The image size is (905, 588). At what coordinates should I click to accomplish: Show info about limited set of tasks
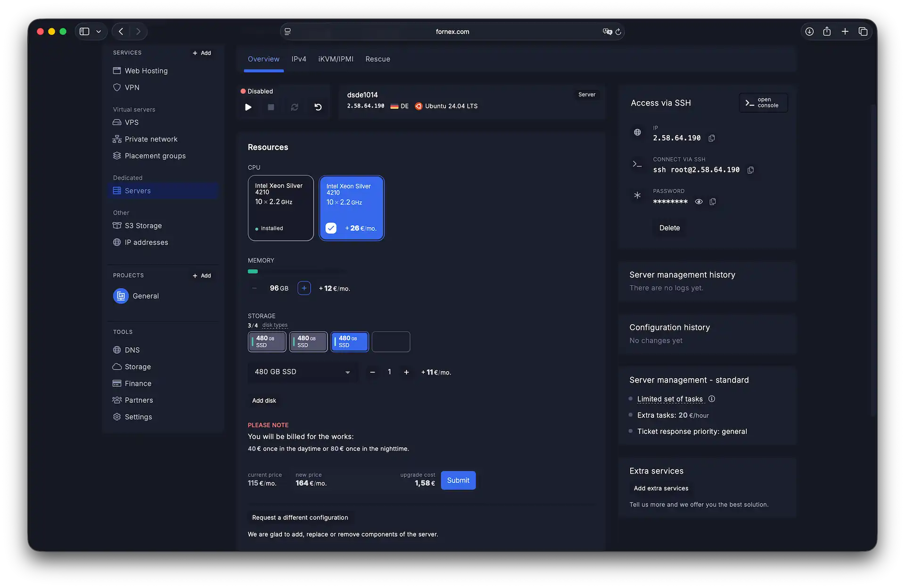712,399
